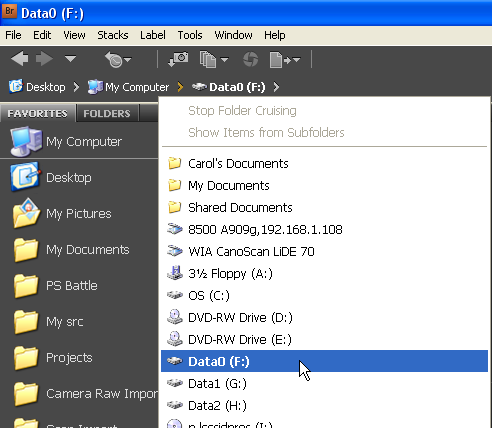Click the Open in Camera Raw icon
Image resolution: width=492 pixels, height=428 pixels.
251,60
